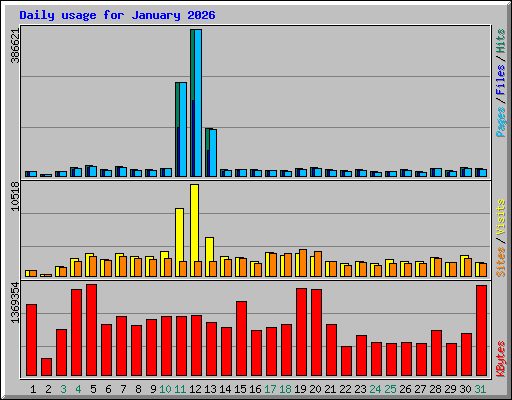Click day label 1 on x-axis

pyautogui.click(x=33, y=389)
